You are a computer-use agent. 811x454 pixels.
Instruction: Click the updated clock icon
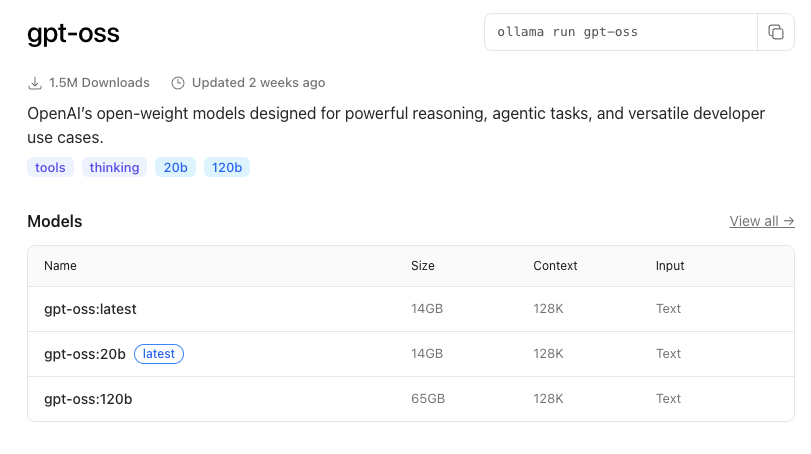click(178, 83)
